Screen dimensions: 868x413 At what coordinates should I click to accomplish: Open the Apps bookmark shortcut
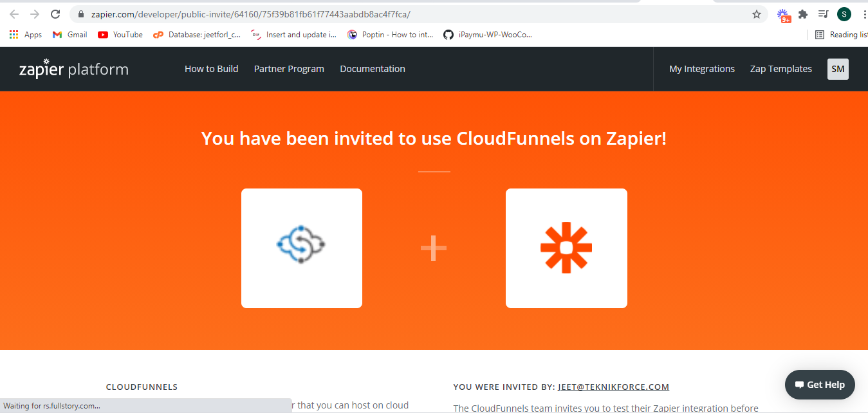tap(26, 35)
